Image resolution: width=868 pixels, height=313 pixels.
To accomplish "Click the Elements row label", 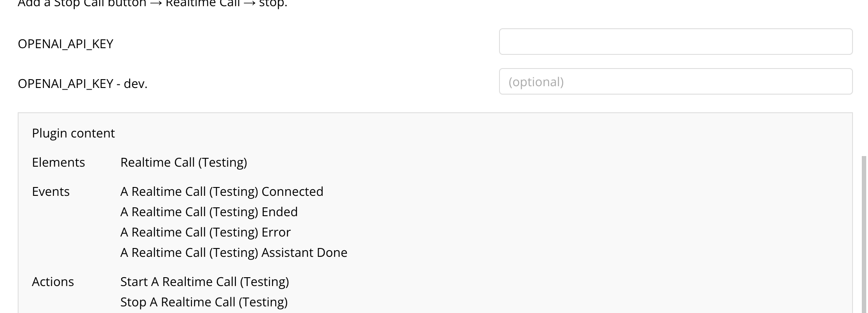I will (58, 163).
